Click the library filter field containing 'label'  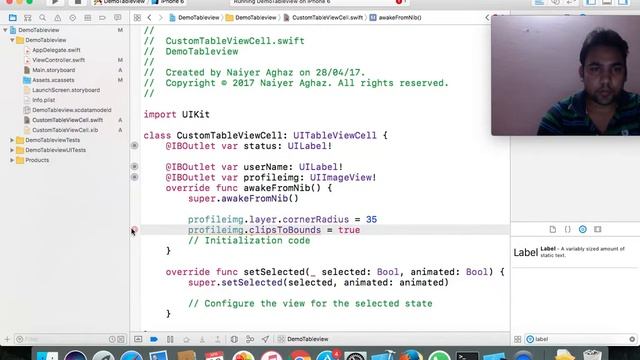click(x=580, y=339)
